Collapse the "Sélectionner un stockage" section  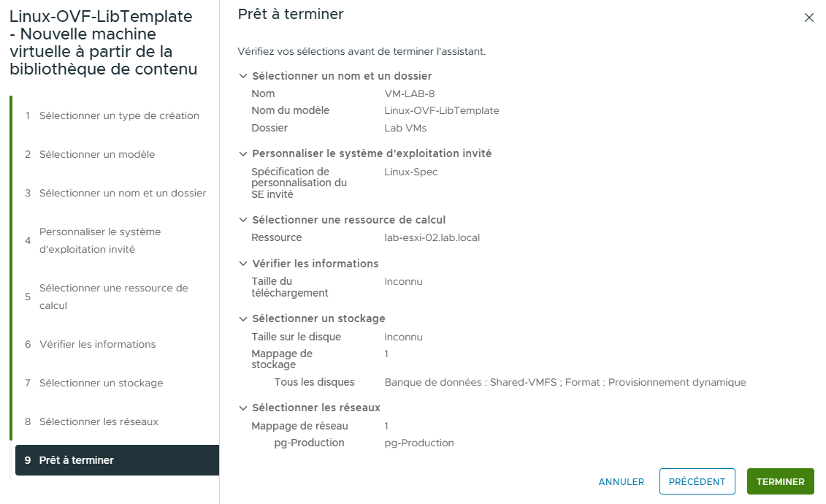pyautogui.click(x=242, y=318)
